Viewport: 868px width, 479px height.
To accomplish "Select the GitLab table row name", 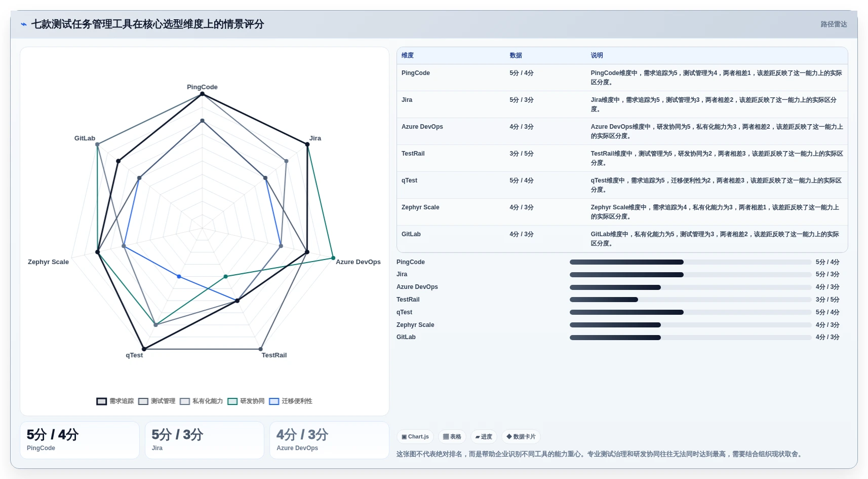I will point(411,234).
